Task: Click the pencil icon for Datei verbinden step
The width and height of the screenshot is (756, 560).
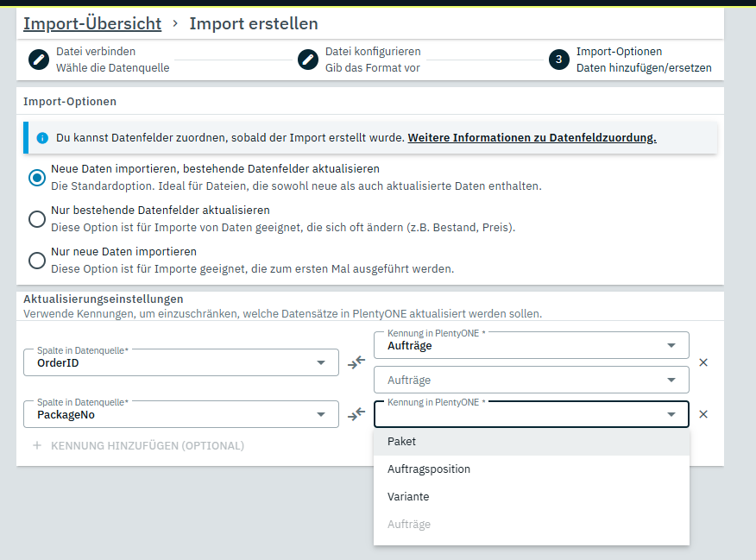Action: (39, 60)
